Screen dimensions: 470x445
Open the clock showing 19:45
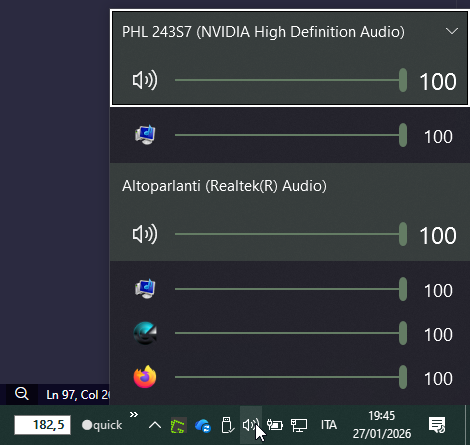click(x=382, y=425)
